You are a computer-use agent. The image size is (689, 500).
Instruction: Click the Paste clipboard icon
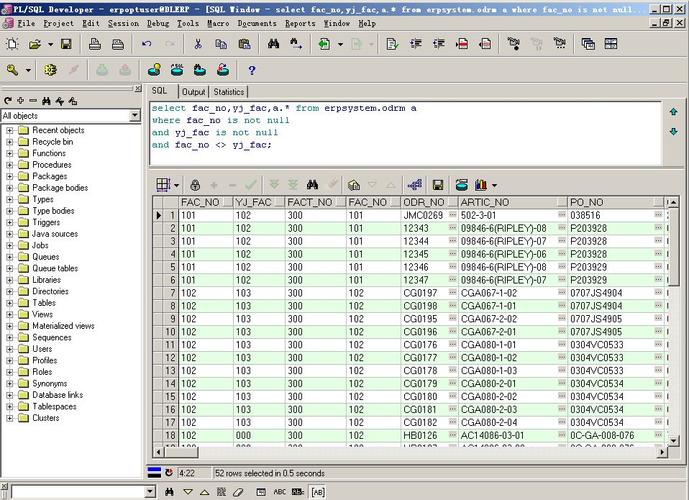click(x=244, y=44)
